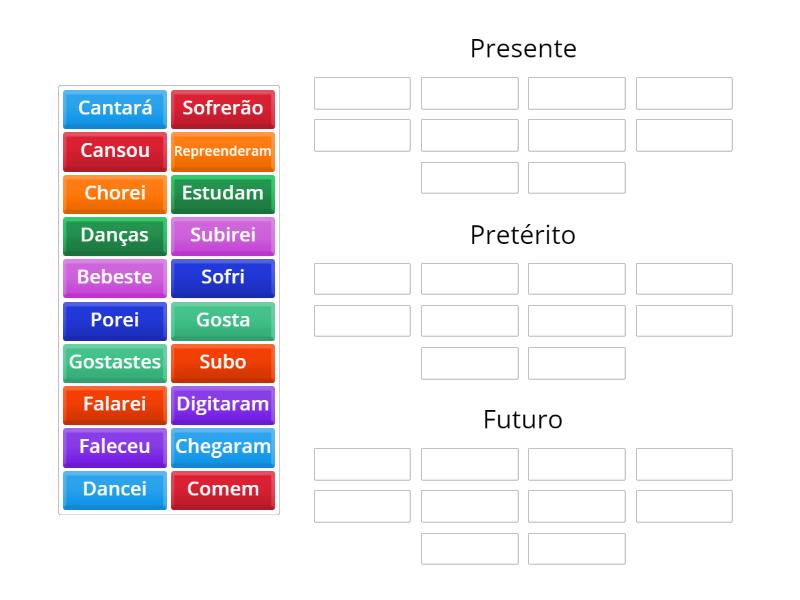Pick the 'Bebeste' verb tile
This screenshot has width=800, height=600.
115,278
